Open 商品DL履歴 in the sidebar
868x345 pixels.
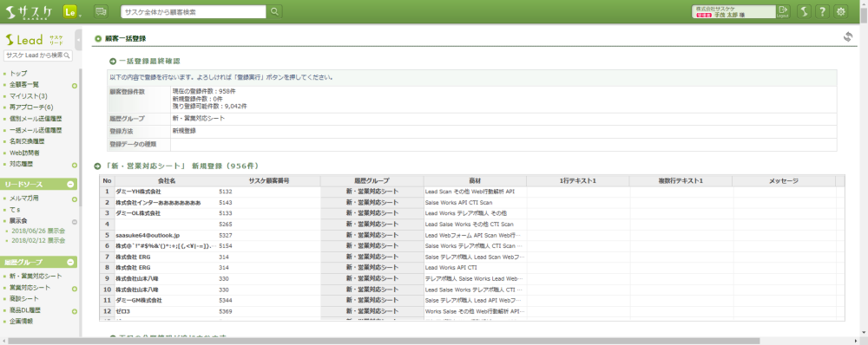(25, 310)
